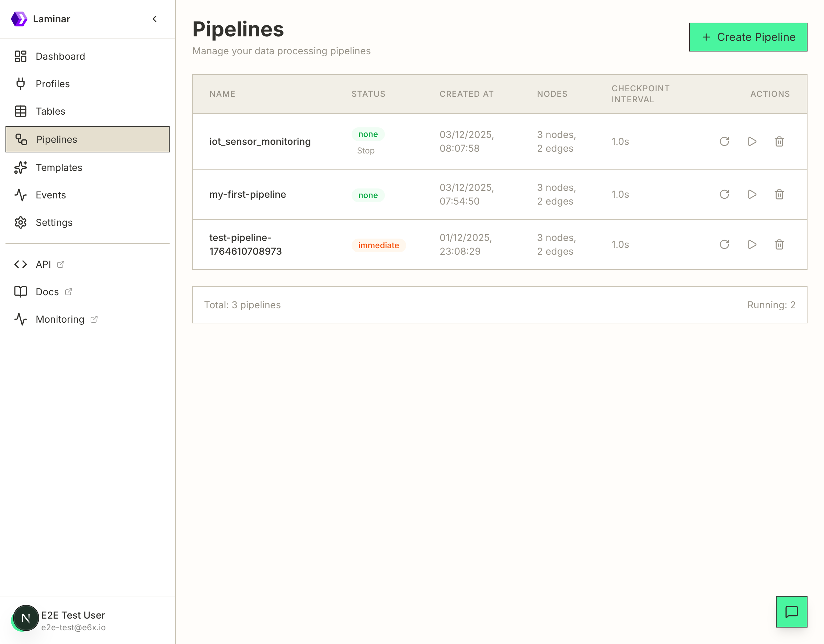Open the Tables section
Image resolution: width=824 pixels, height=644 pixels.
pyautogui.click(x=20, y=111)
